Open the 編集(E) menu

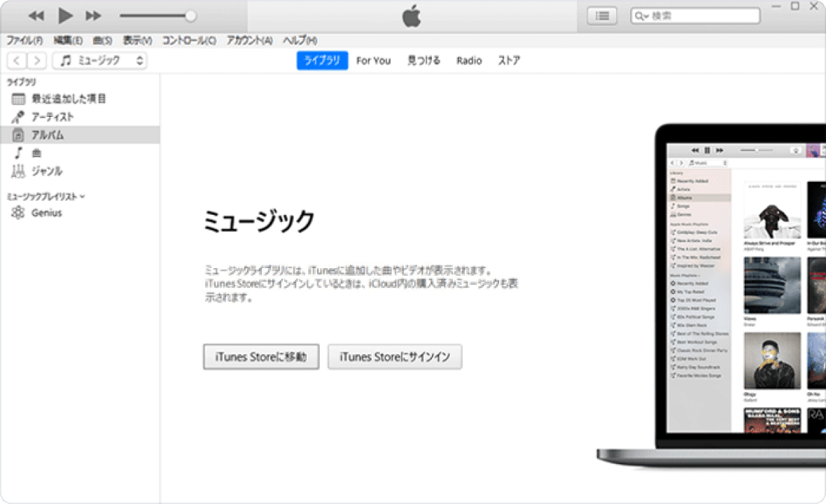67,40
